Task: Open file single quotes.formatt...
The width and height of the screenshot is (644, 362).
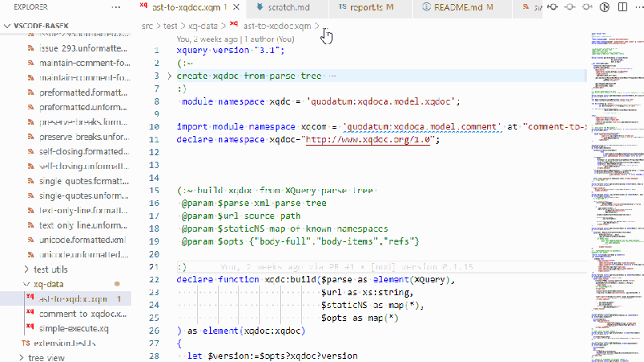Action: click(x=85, y=182)
